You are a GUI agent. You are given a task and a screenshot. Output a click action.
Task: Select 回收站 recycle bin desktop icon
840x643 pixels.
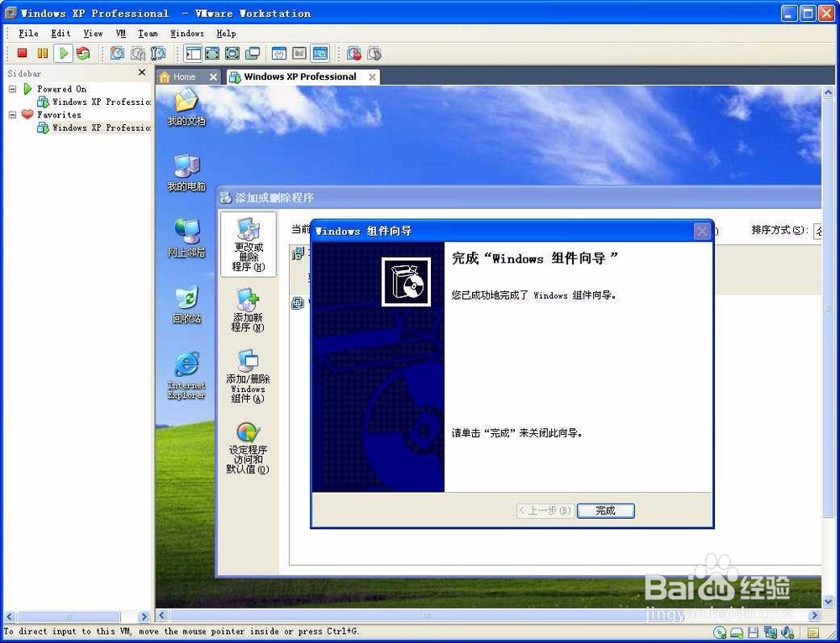[186, 305]
